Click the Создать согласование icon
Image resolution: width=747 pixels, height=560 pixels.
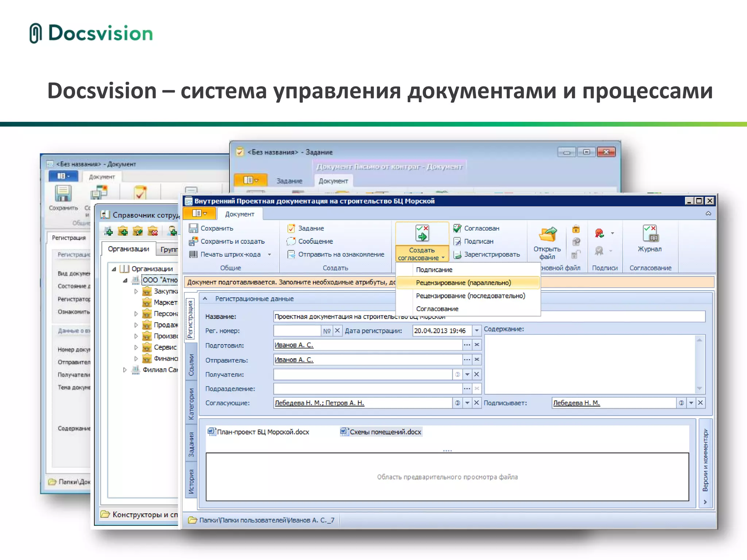(422, 233)
